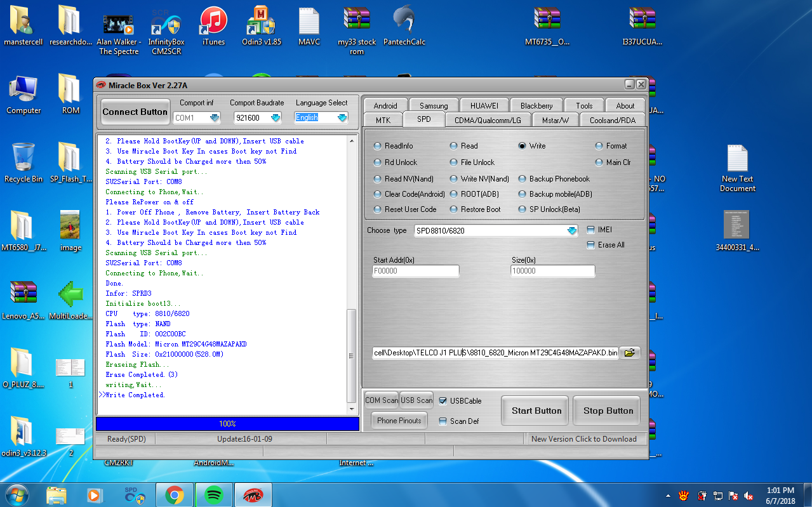Select the MultiLoader green arrow icon
Image resolution: width=812 pixels, height=507 pixels.
70,300
